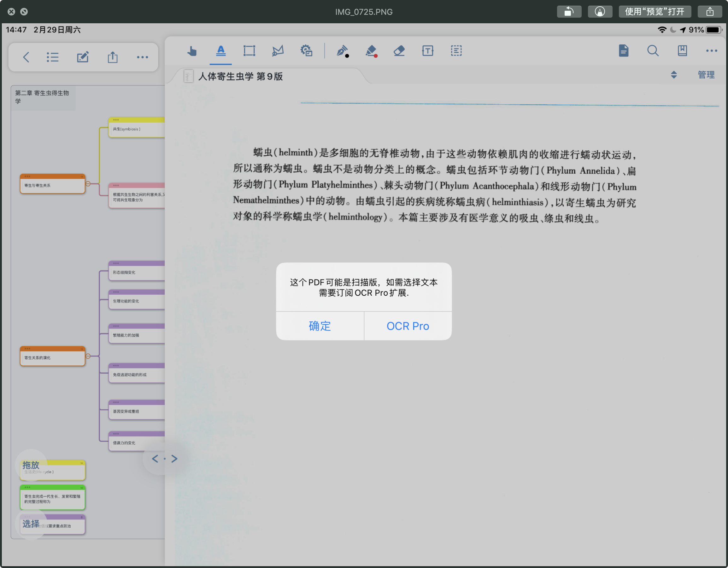Screen dimensions: 728x568
Task: Collapse the 寄生关系的演化 branch toggle
Action: coord(88,356)
